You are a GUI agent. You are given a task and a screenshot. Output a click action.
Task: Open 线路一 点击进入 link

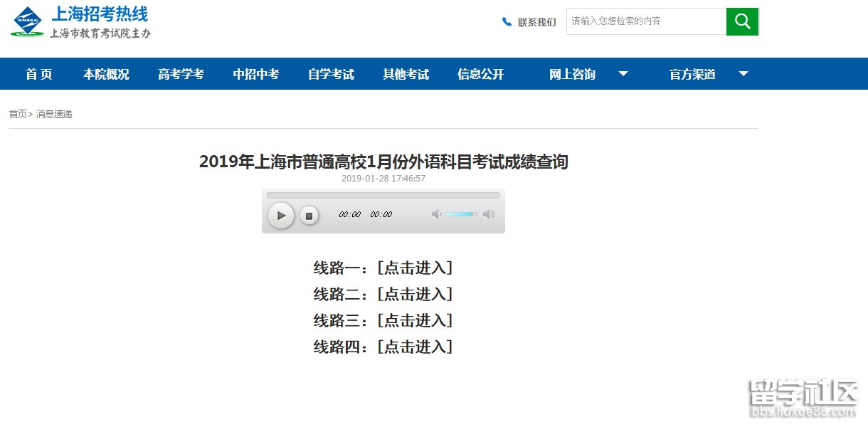[x=415, y=268]
